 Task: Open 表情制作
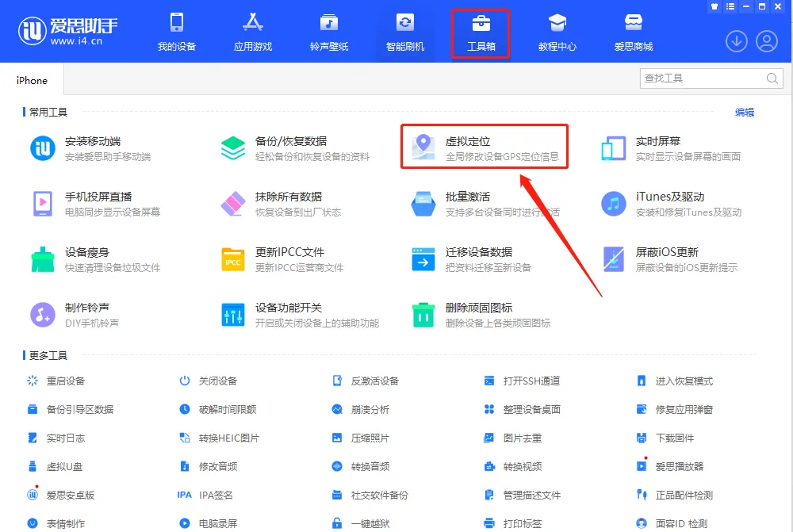pos(56,523)
